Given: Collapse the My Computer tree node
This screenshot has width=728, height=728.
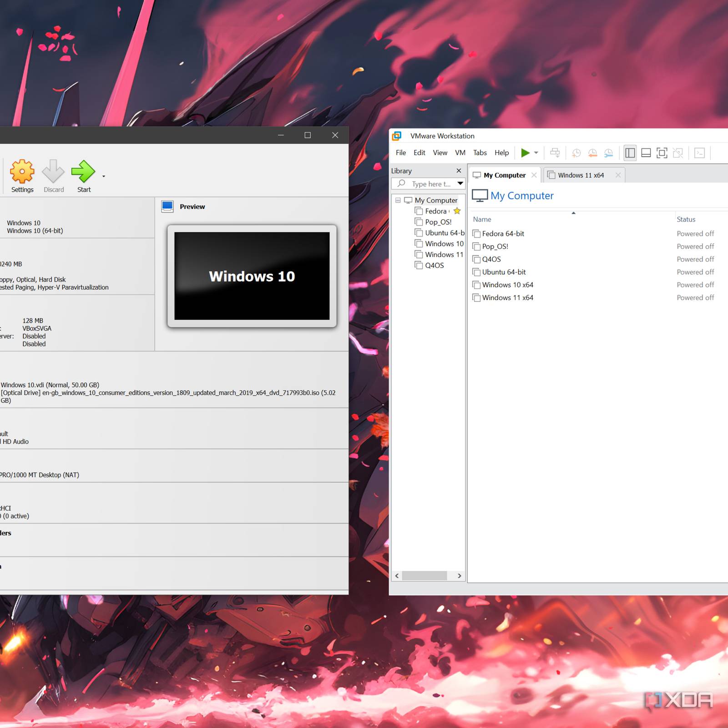Looking at the screenshot, I should point(398,200).
